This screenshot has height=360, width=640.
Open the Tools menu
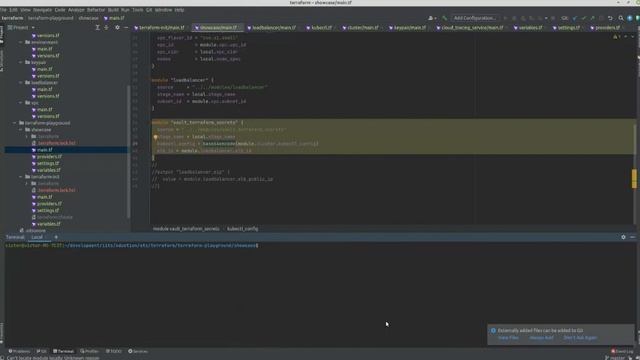(x=138, y=10)
